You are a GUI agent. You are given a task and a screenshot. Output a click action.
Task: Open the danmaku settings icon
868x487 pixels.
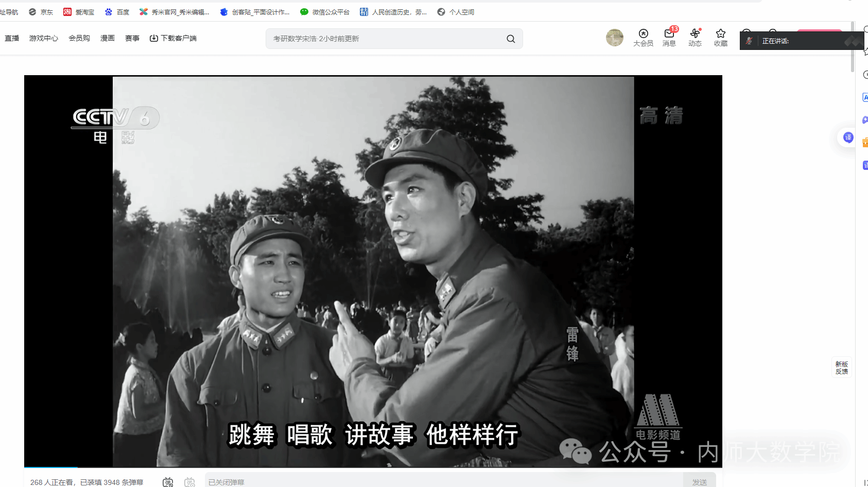190,482
